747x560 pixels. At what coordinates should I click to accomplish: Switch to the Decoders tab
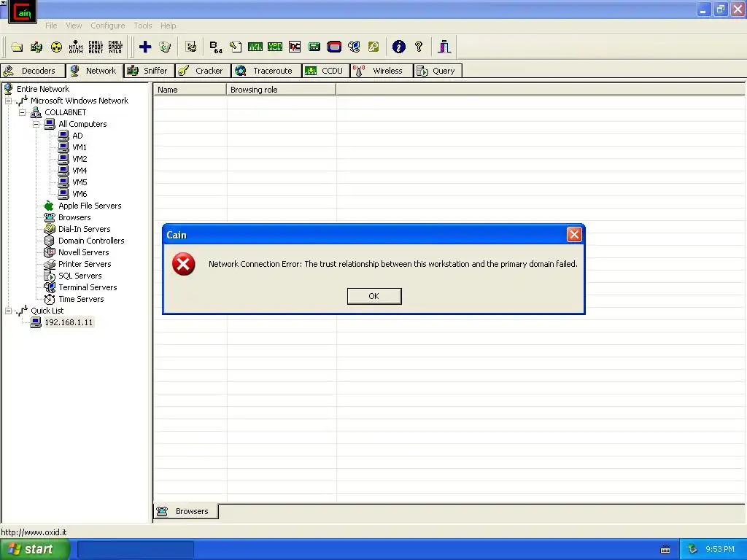(x=32, y=71)
